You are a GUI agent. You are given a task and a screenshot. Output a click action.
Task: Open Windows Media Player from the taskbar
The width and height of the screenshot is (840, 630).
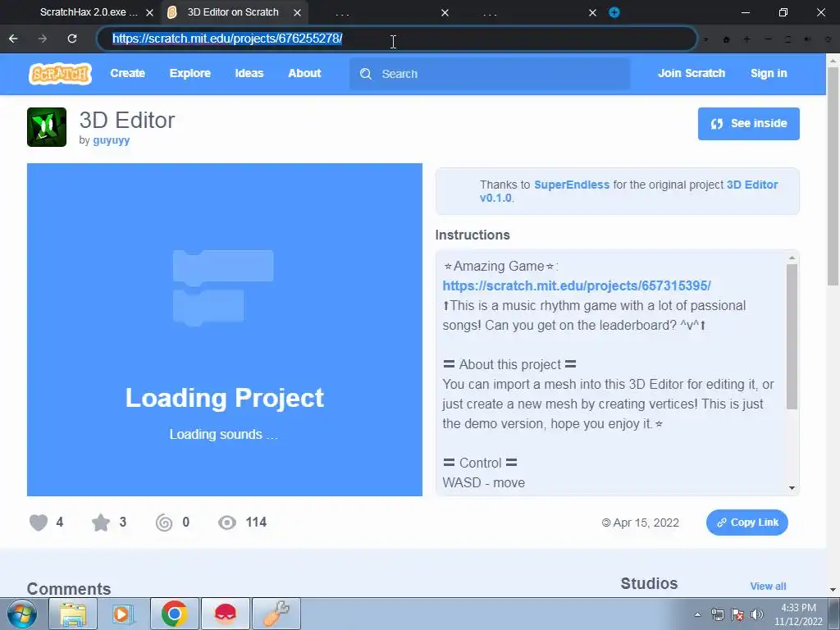tap(123, 614)
